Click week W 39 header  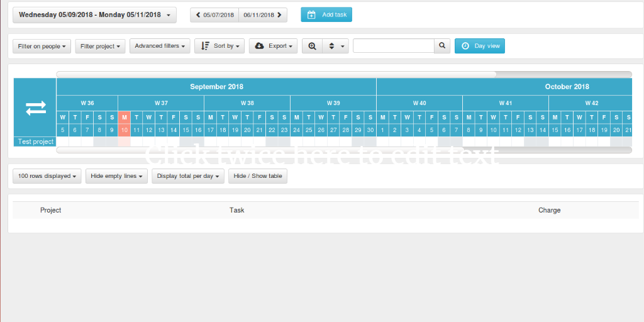pyautogui.click(x=333, y=103)
